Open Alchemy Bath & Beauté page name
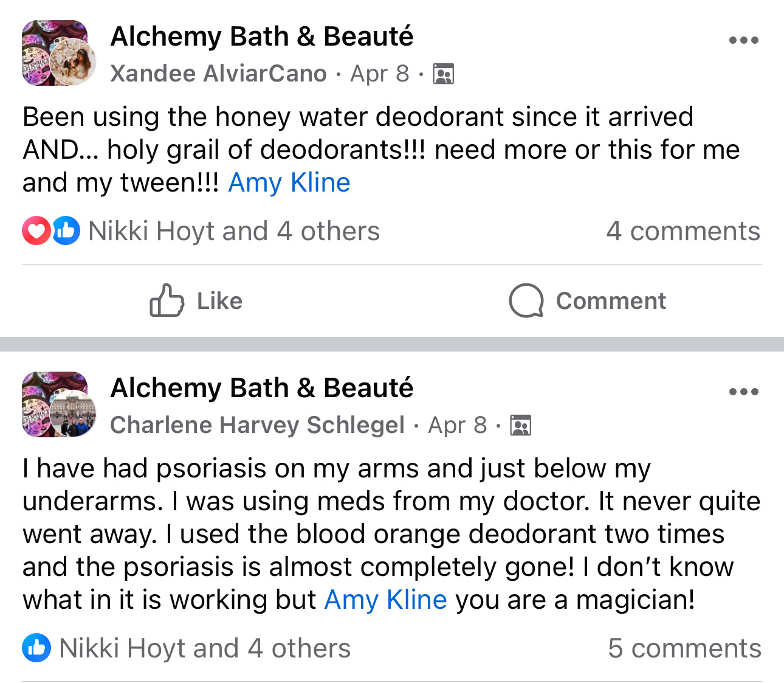 (261, 36)
